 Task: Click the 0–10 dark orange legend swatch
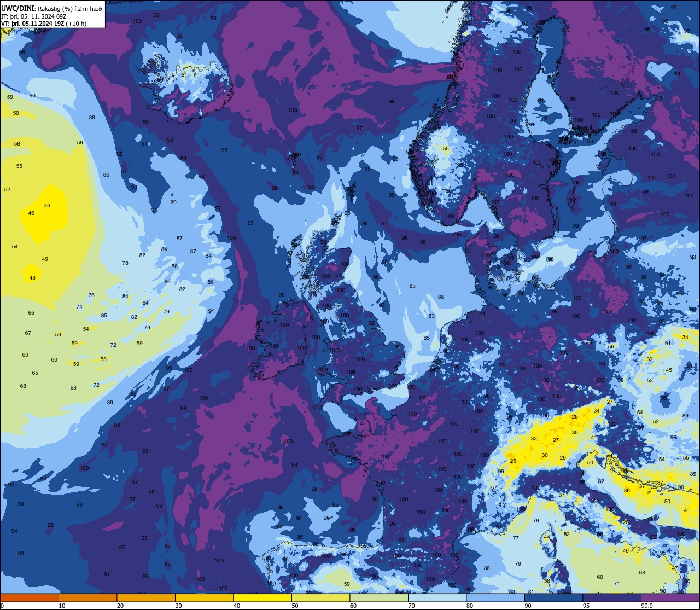pyautogui.click(x=30, y=597)
